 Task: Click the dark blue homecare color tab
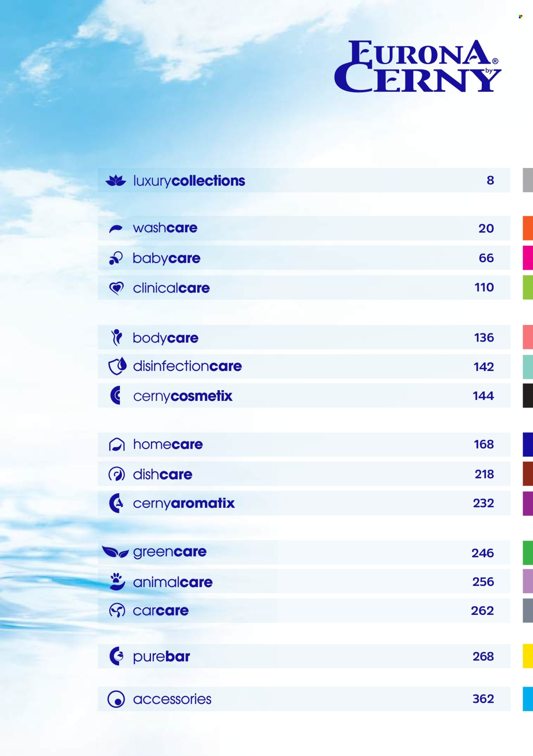(x=528, y=444)
